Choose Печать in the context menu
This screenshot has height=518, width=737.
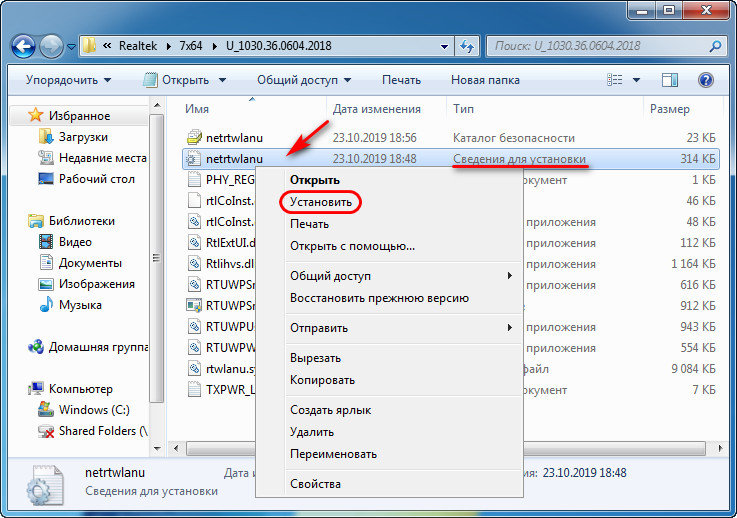pyautogui.click(x=309, y=224)
